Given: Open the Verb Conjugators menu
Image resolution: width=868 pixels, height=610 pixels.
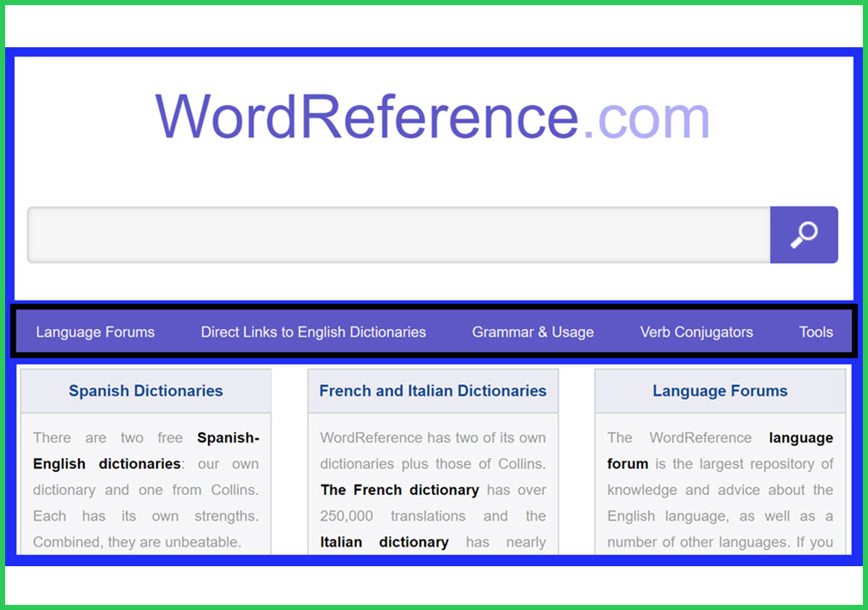Looking at the screenshot, I should (x=696, y=332).
